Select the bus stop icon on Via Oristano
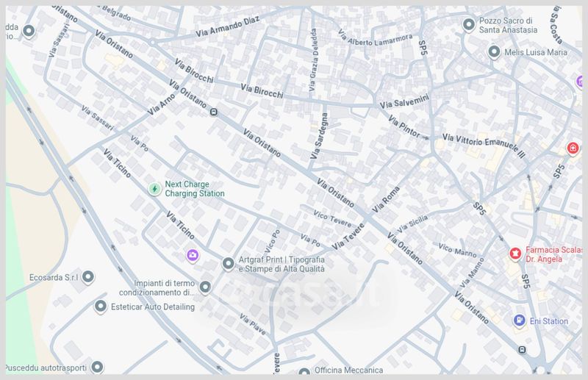The width and height of the screenshot is (588, 380). [214, 112]
